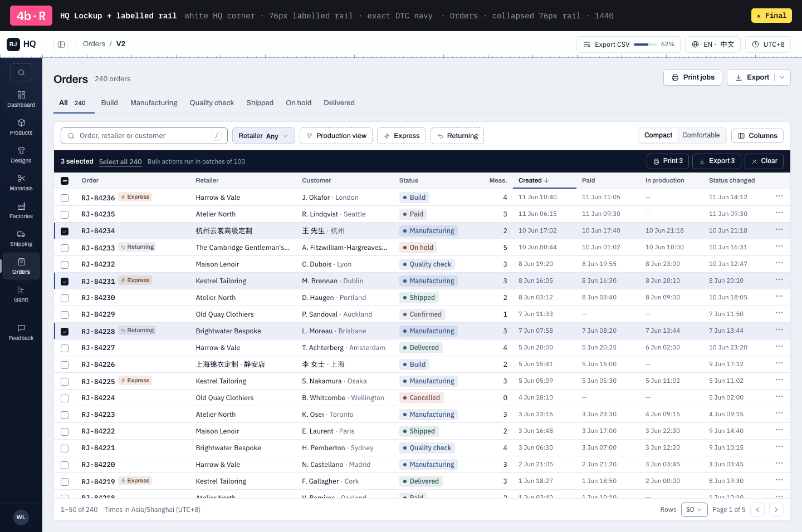Open Feedback in the sidebar
The height and width of the screenshot is (532, 802).
21,332
